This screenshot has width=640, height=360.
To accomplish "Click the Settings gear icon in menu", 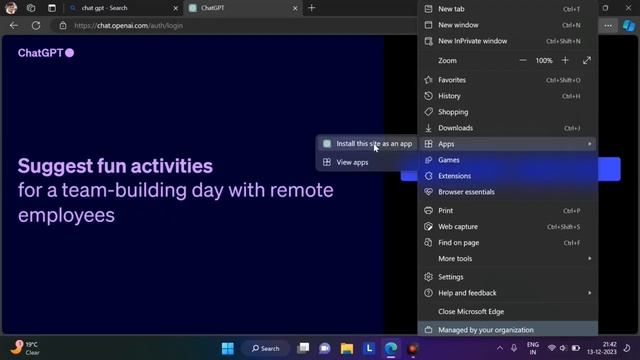I will 428,277.
